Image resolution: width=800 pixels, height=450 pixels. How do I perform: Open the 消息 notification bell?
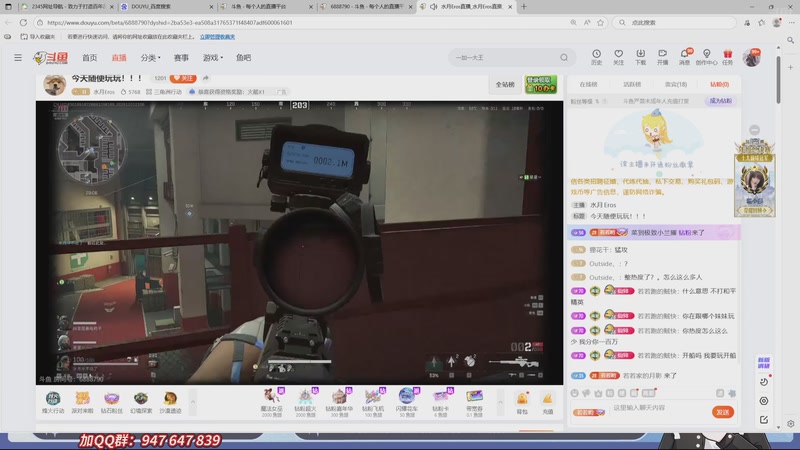(x=684, y=57)
